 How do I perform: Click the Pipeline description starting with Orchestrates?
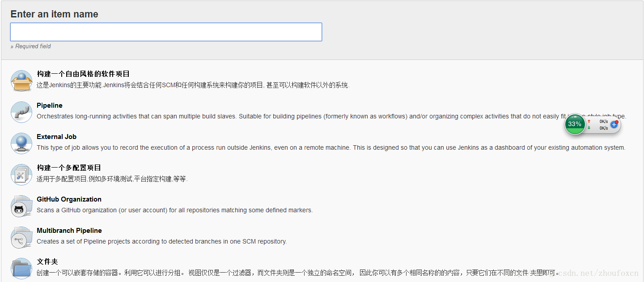295,116
